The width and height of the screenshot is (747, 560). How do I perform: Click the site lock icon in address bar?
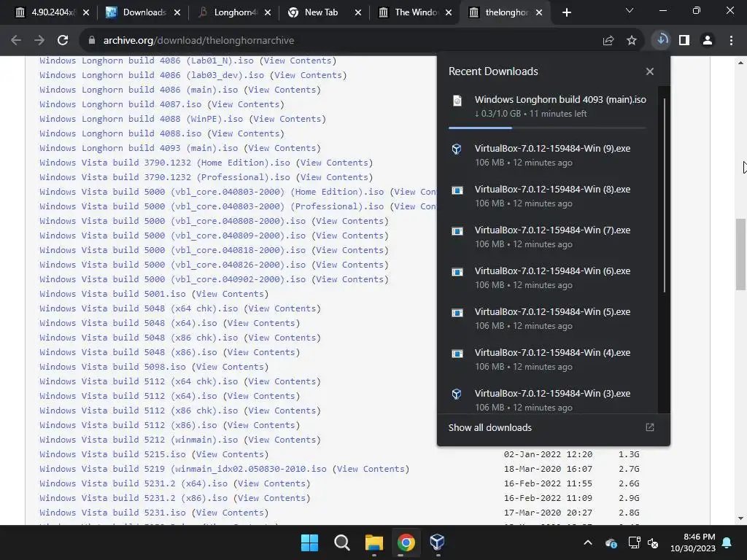[x=92, y=41]
